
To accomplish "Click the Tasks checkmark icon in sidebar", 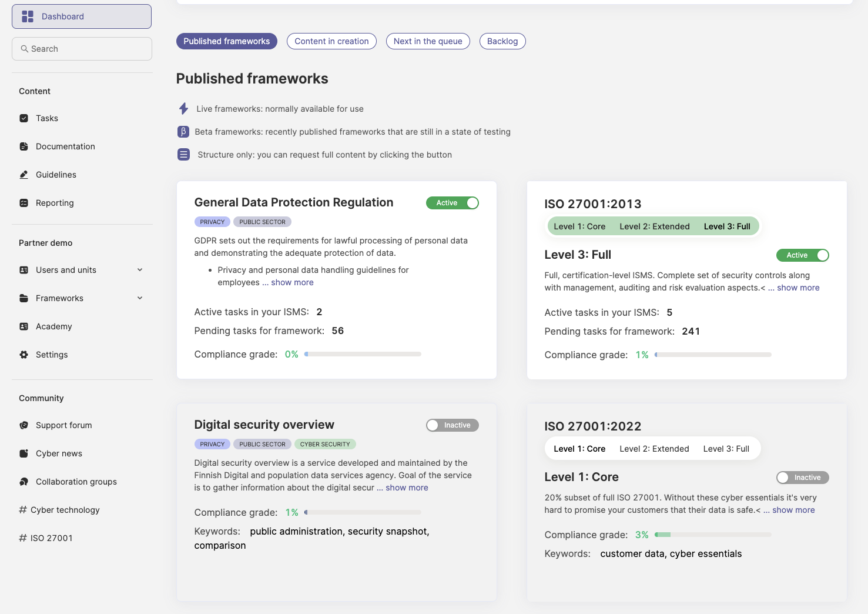I will tap(24, 118).
